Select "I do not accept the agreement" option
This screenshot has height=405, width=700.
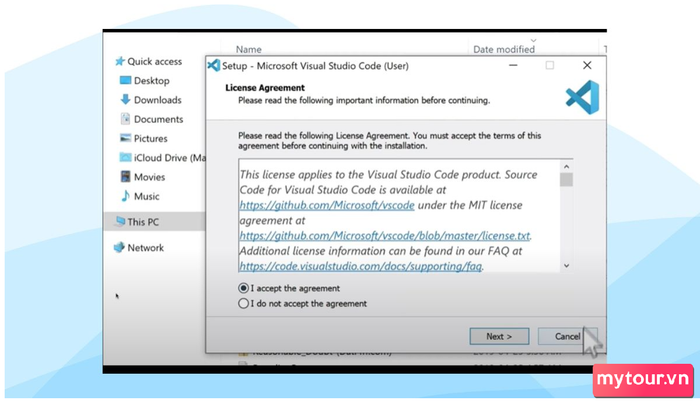tap(243, 304)
